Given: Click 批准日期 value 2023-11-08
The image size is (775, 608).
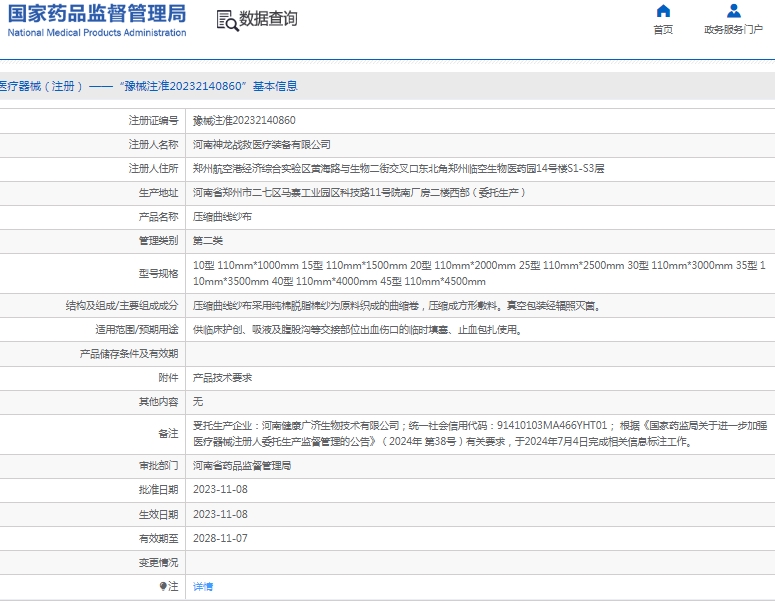Looking at the screenshot, I should point(220,489).
